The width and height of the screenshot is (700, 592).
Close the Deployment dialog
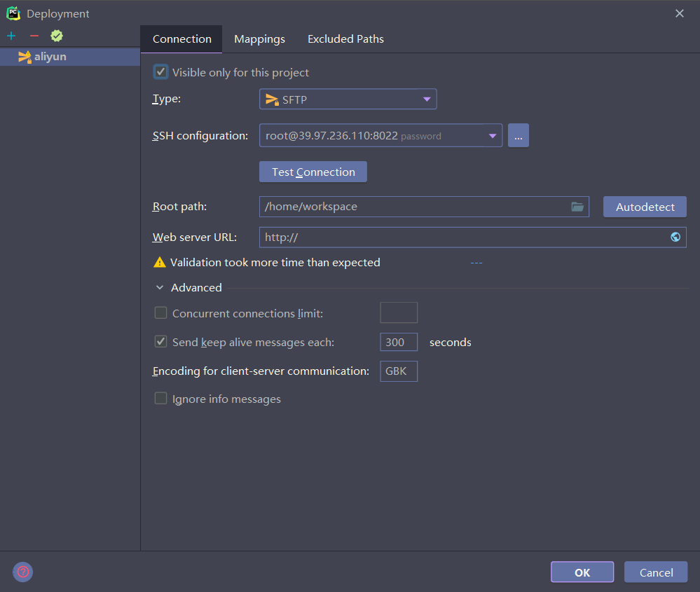click(680, 13)
